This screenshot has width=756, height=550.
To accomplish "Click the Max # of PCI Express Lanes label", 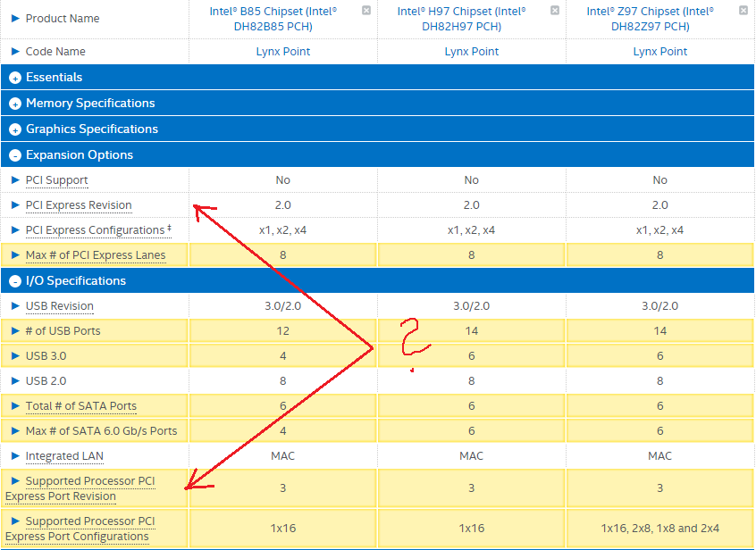I will pyautogui.click(x=96, y=255).
